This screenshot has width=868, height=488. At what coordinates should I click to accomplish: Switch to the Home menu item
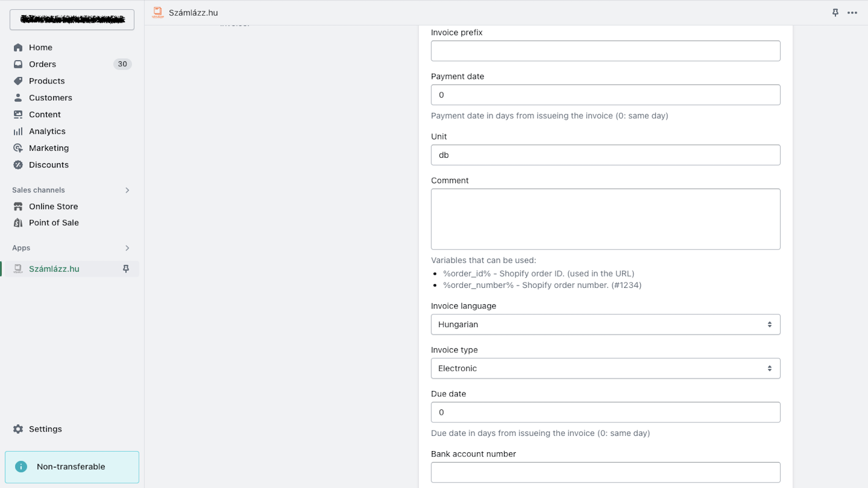(x=41, y=47)
